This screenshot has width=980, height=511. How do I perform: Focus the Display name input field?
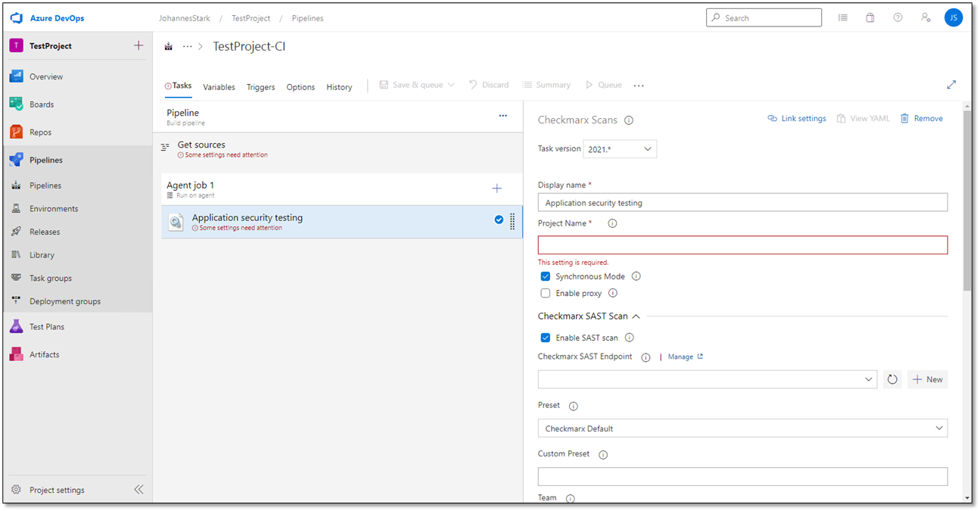(x=742, y=202)
